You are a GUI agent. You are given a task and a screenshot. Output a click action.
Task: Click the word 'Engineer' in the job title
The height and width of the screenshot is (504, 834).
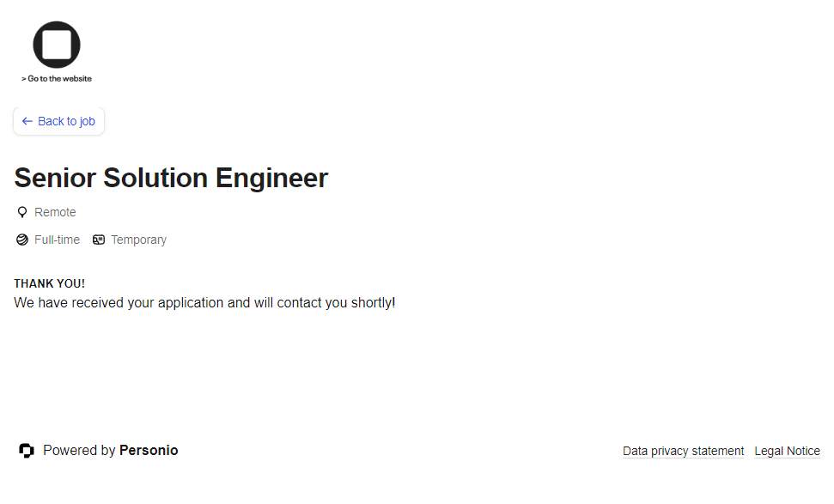(x=271, y=179)
